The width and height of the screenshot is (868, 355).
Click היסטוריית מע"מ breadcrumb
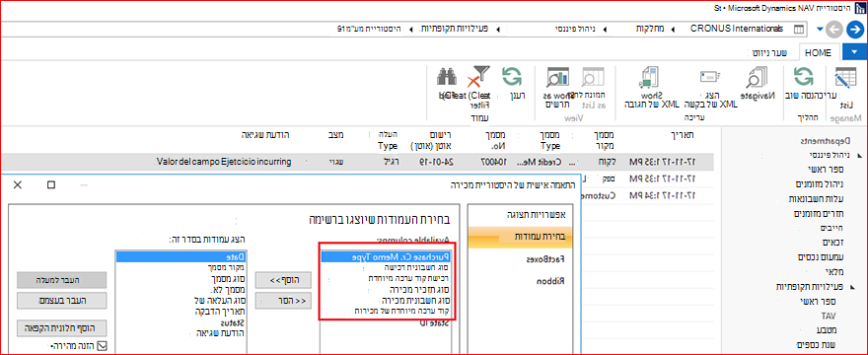pos(369,28)
